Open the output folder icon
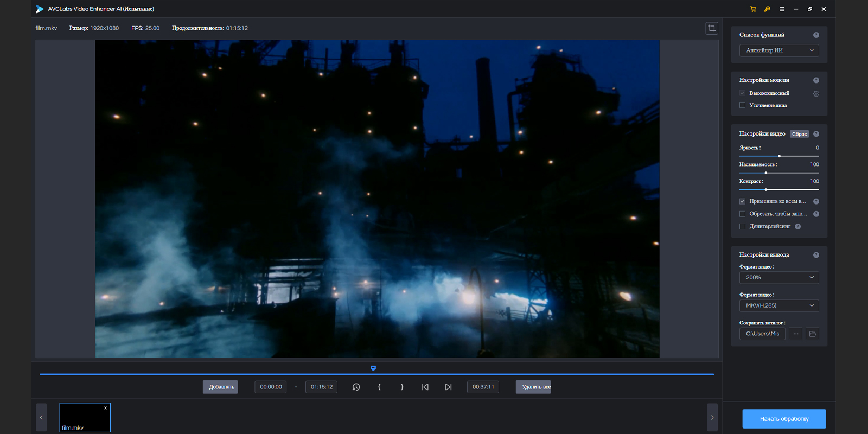The width and height of the screenshot is (868, 434). point(812,334)
